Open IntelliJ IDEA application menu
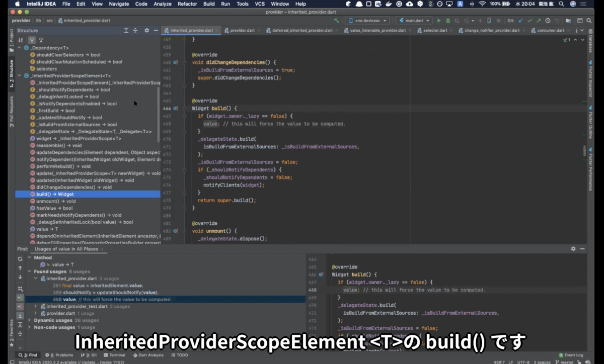The width and height of the screenshot is (604, 364). (x=40, y=4)
